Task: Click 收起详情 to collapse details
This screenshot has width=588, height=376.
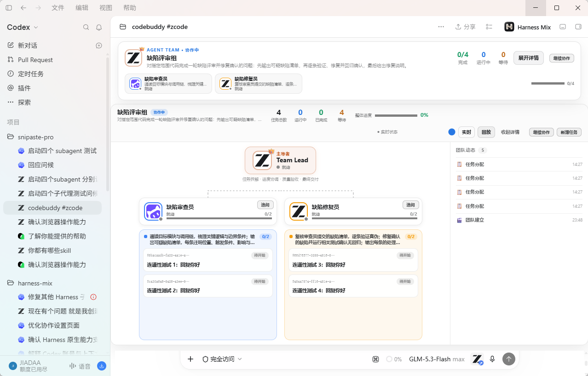Action: (510, 132)
